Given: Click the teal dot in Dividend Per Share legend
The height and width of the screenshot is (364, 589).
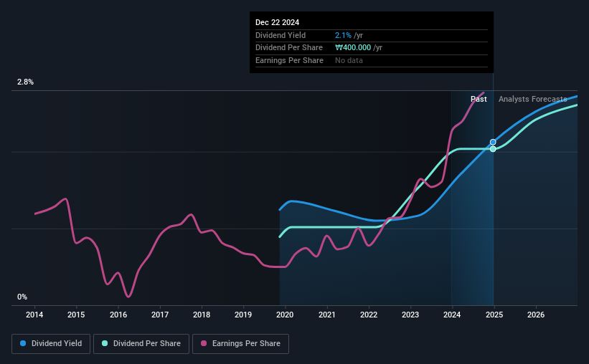Looking at the screenshot, I should tap(105, 343).
